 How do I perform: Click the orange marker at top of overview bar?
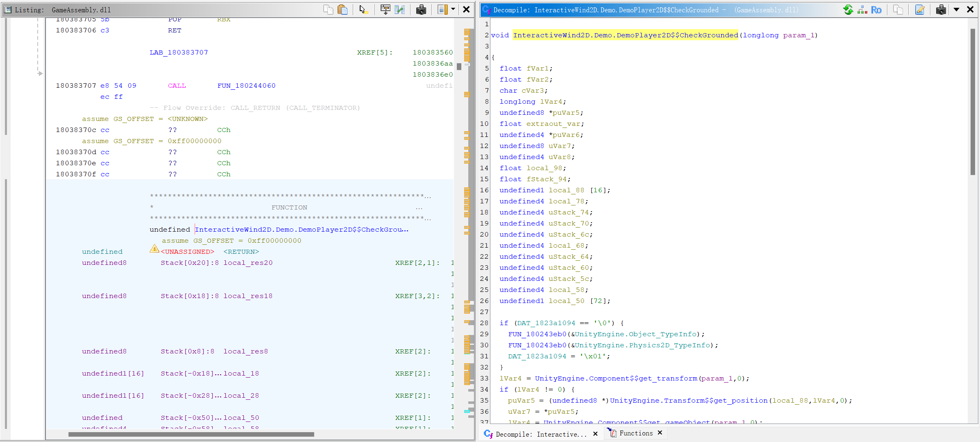coord(467,32)
